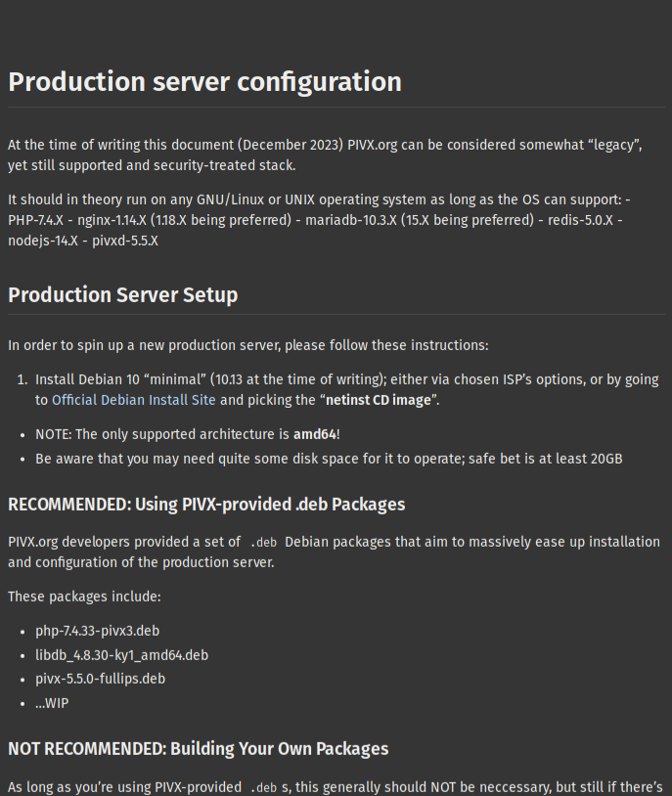
Task: Click the 'Install Debian 10 "minimal"' step text
Action: [x=347, y=390]
